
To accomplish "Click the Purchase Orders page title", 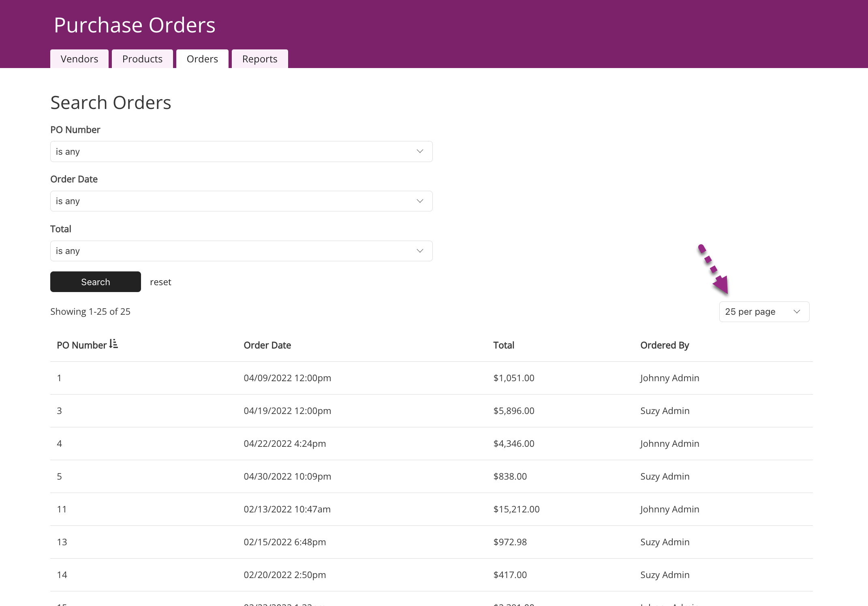I will [x=135, y=25].
